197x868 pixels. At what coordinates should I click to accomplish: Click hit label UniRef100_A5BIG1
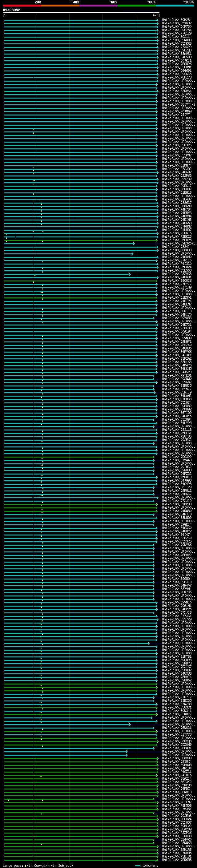coord(177,856)
